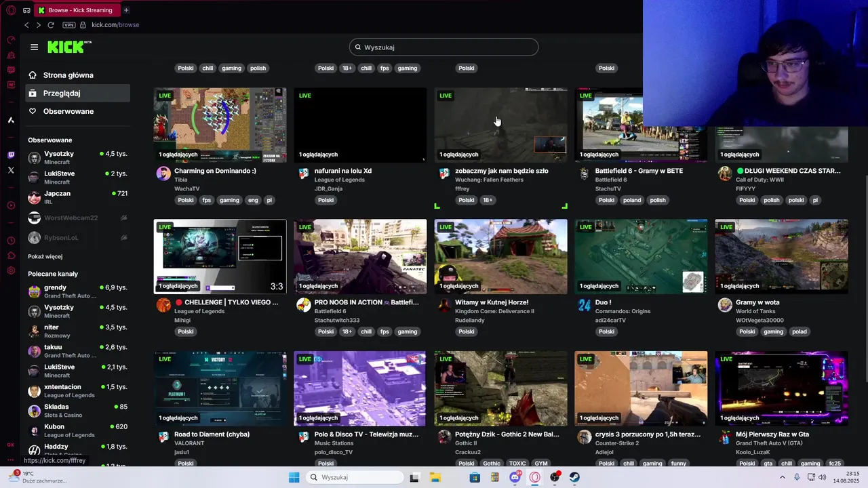This screenshot has width=868, height=488.
Task: Open the X (Twitter) icon in browser sidebar
Action: point(11,170)
